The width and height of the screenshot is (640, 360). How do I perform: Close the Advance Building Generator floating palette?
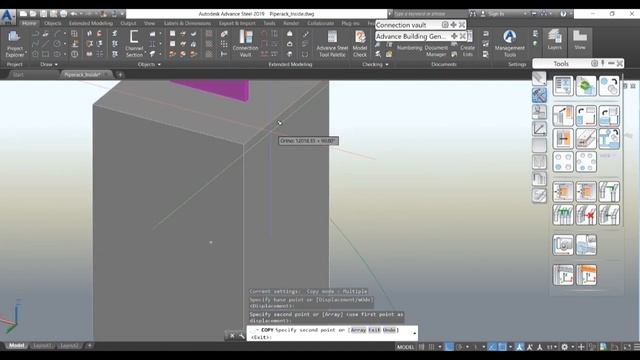pyautogui.click(x=462, y=36)
